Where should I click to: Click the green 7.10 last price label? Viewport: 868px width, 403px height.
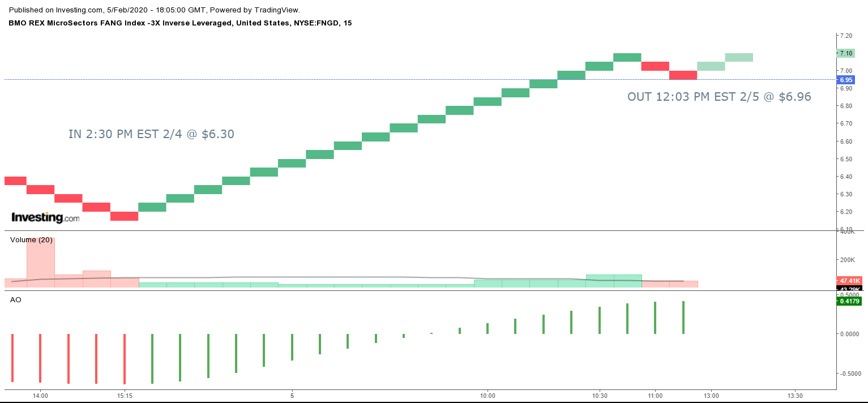846,53
